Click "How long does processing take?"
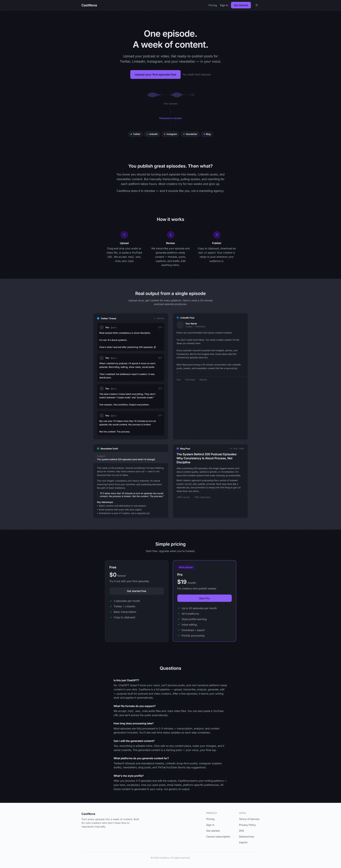The height and width of the screenshot is (868, 341). pos(134,723)
